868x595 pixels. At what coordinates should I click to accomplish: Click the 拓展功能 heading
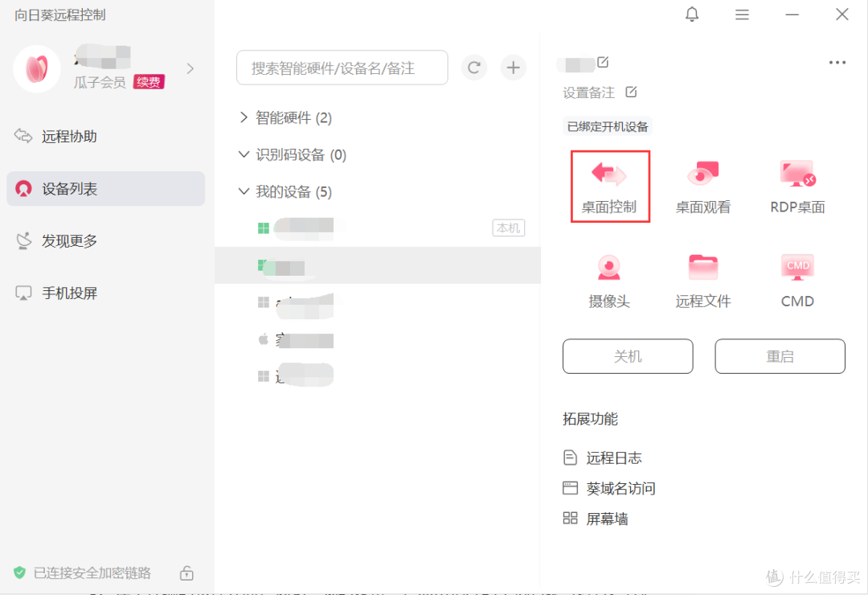pos(590,419)
